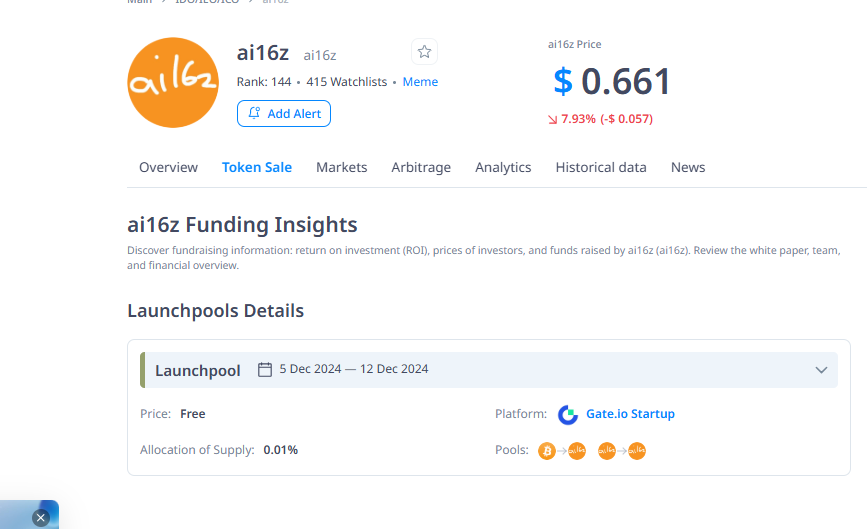This screenshot has height=529, width=867.
Task: Click ai16z icon right of Bitcoin pool arrow
Action: pyautogui.click(x=577, y=451)
